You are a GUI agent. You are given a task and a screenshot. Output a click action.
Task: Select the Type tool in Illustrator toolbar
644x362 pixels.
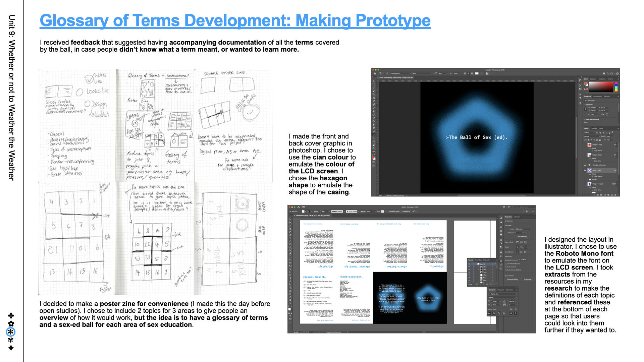[290, 238]
